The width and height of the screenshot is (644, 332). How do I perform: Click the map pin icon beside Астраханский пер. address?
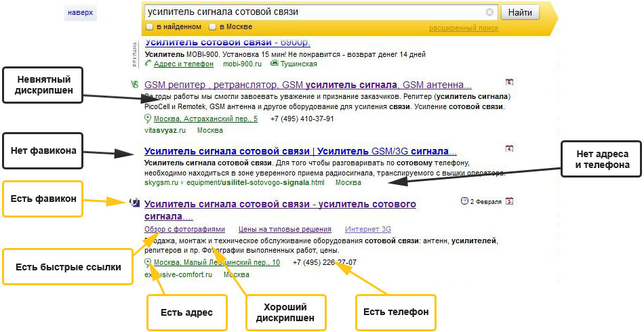(x=148, y=119)
